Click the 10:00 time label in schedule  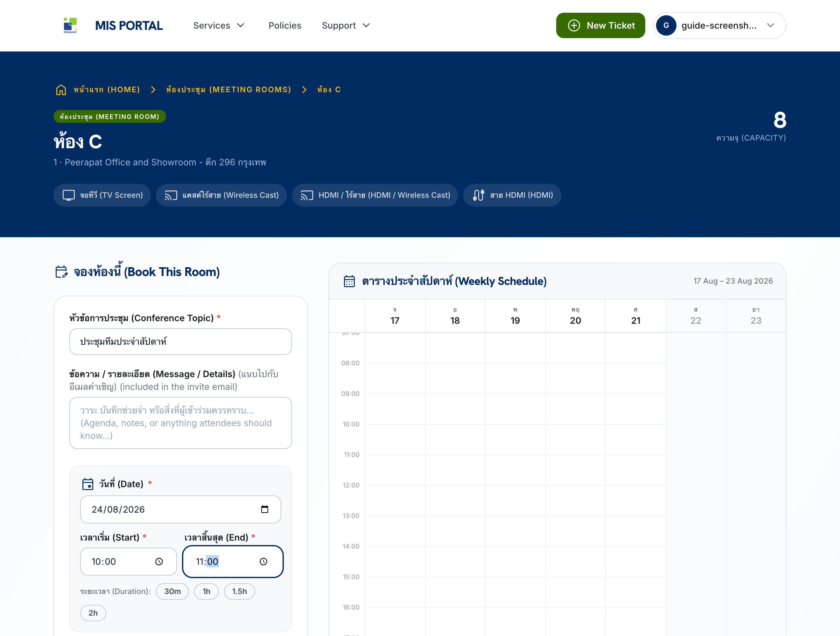pos(351,424)
